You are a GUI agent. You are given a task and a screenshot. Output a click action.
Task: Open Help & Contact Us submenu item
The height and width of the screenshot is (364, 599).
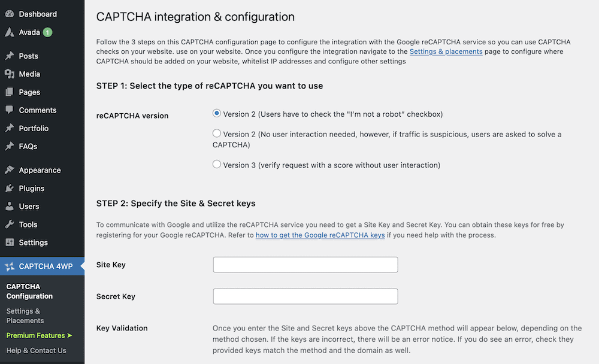[x=36, y=350]
